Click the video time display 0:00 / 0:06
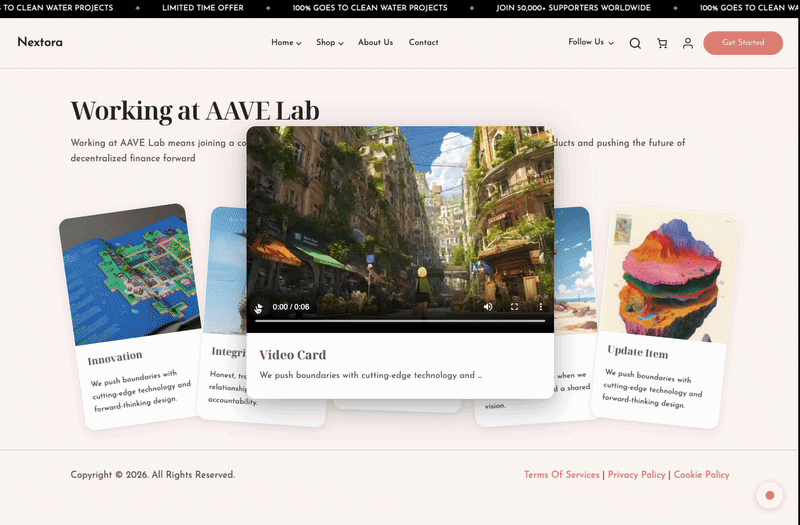Viewport: 800px width, 525px height. [x=291, y=307]
